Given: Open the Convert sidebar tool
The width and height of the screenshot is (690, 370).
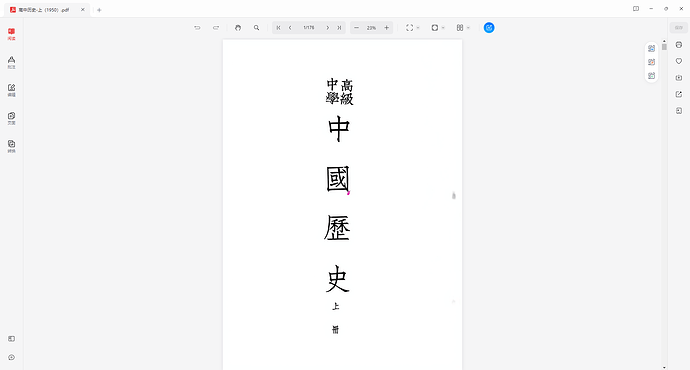Looking at the screenshot, I should [x=11, y=147].
